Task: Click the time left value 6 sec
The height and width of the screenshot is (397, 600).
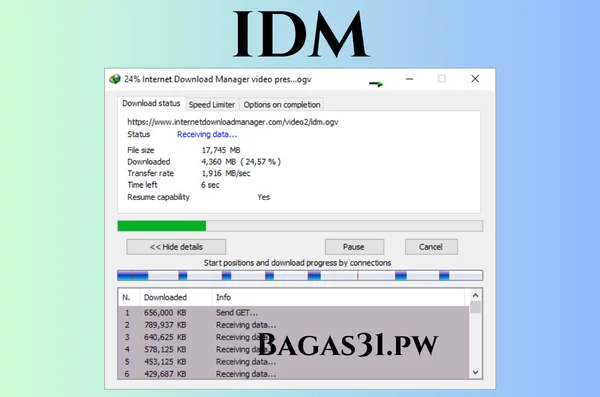Action: coord(210,185)
